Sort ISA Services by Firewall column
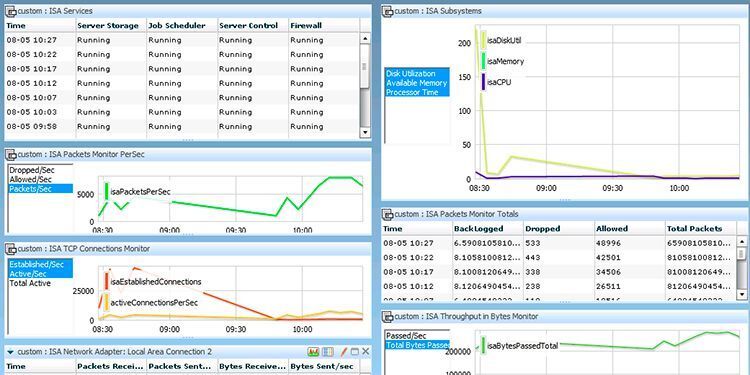Screen dimensions: 750x375 click(323, 25)
